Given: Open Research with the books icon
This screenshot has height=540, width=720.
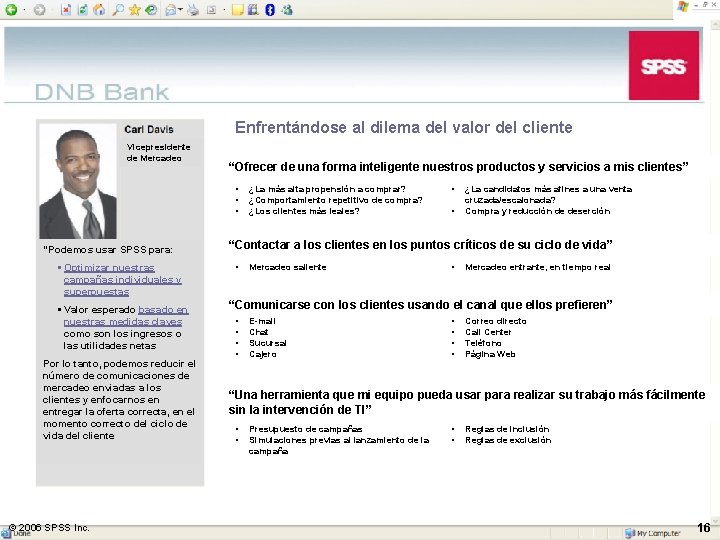Looking at the screenshot, I should pos(253,10).
